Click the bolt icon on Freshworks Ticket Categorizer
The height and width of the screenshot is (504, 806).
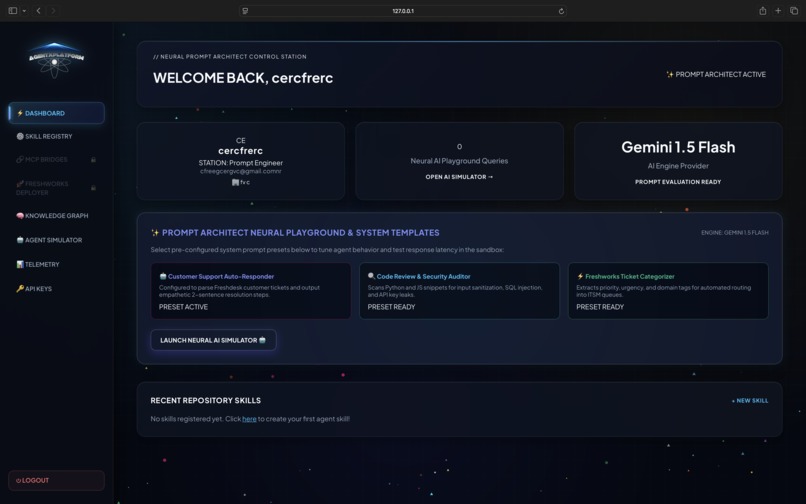coord(580,276)
